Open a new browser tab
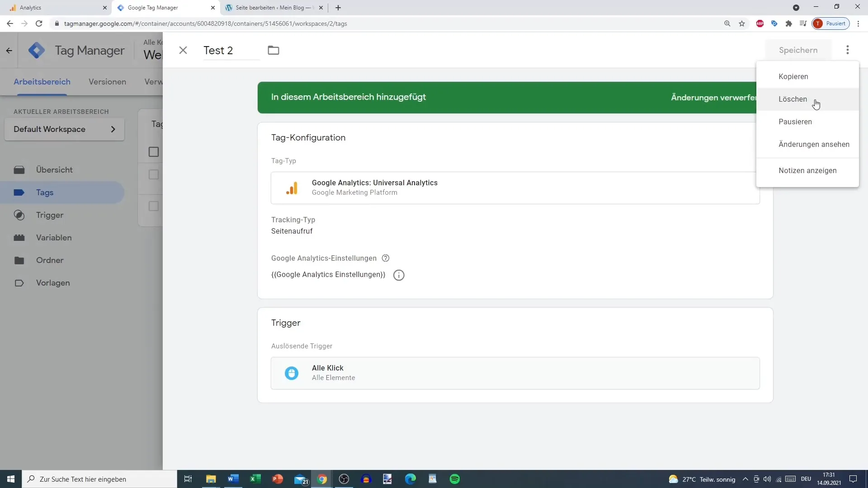Image resolution: width=868 pixels, height=488 pixels. [338, 8]
